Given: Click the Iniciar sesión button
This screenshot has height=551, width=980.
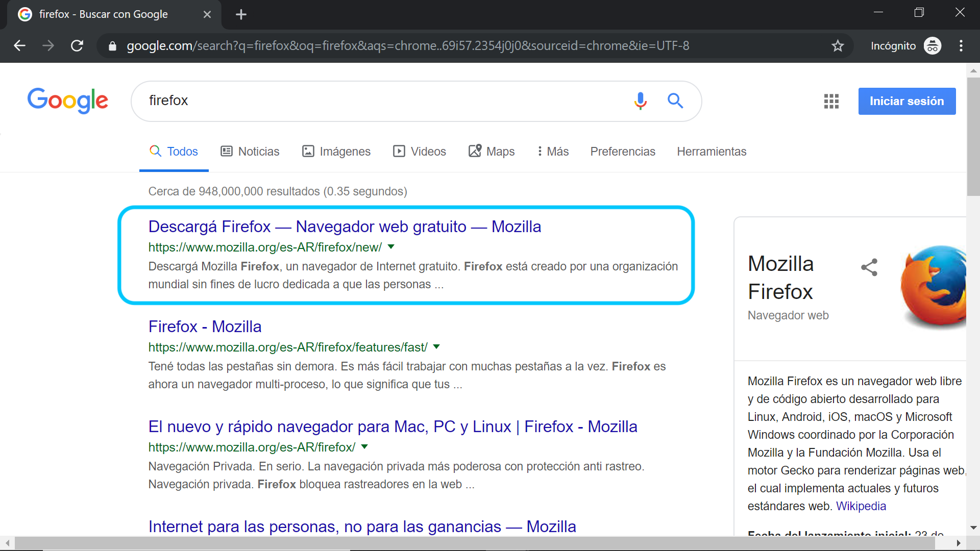Looking at the screenshot, I should 906,101.
